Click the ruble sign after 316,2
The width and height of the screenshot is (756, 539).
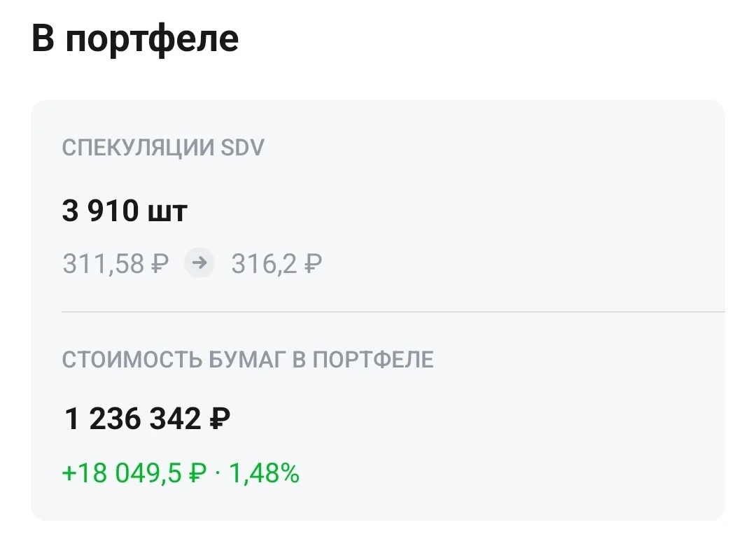(x=314, y=264)
